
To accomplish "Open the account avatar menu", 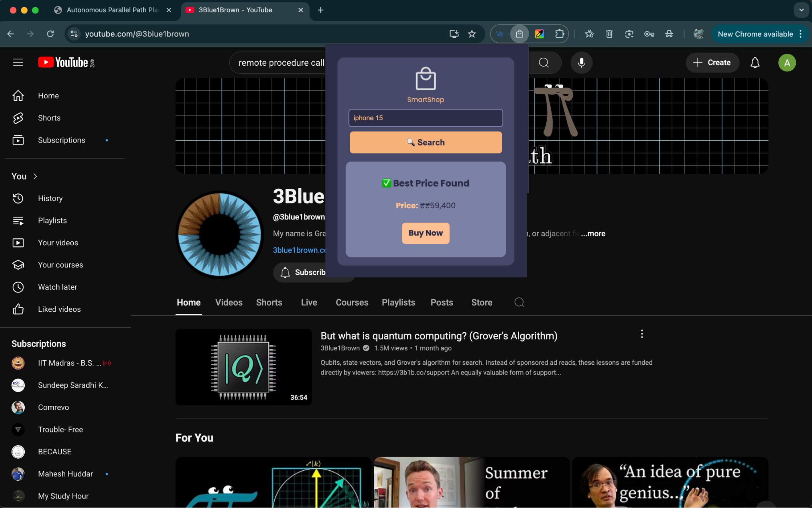I will [x=787, y=62].
